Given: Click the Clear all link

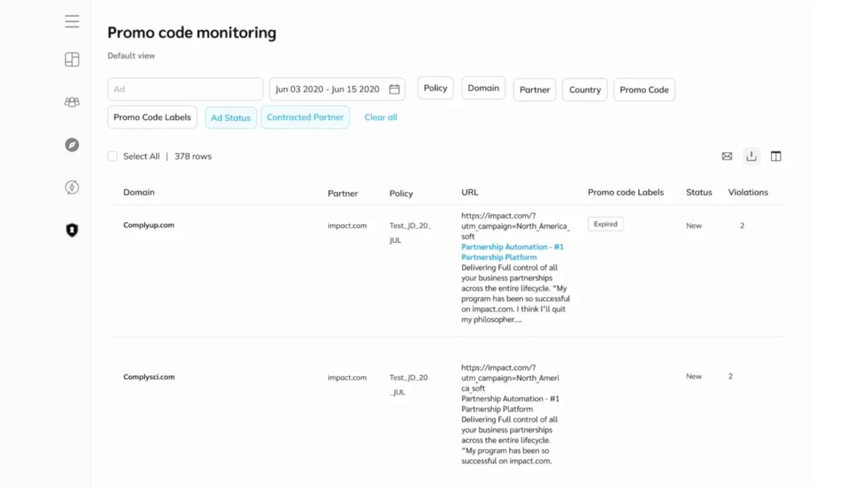Looking at the screenshot, I should (x=381, y=117).
